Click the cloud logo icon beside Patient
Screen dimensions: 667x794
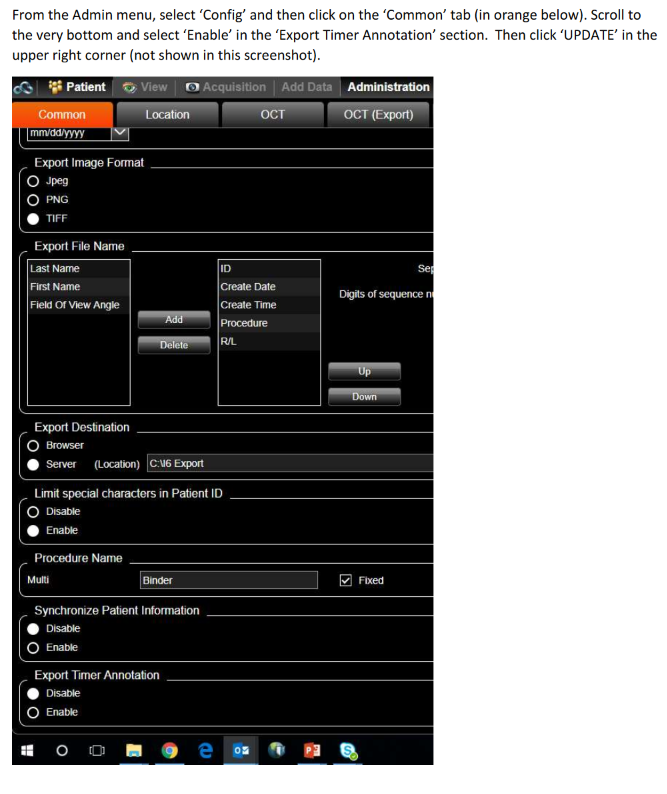(x=23, y=88)
